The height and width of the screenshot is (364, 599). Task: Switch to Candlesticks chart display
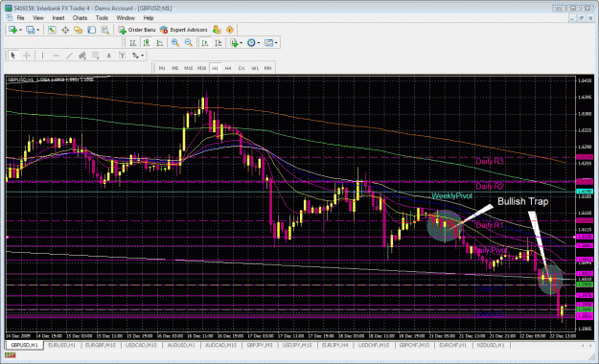147,43
